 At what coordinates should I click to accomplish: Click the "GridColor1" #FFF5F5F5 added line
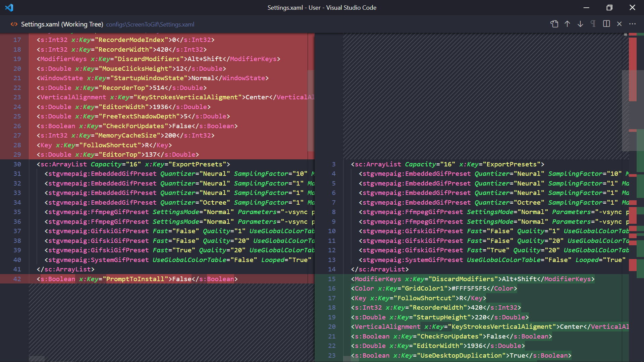(x=434, y=289)
